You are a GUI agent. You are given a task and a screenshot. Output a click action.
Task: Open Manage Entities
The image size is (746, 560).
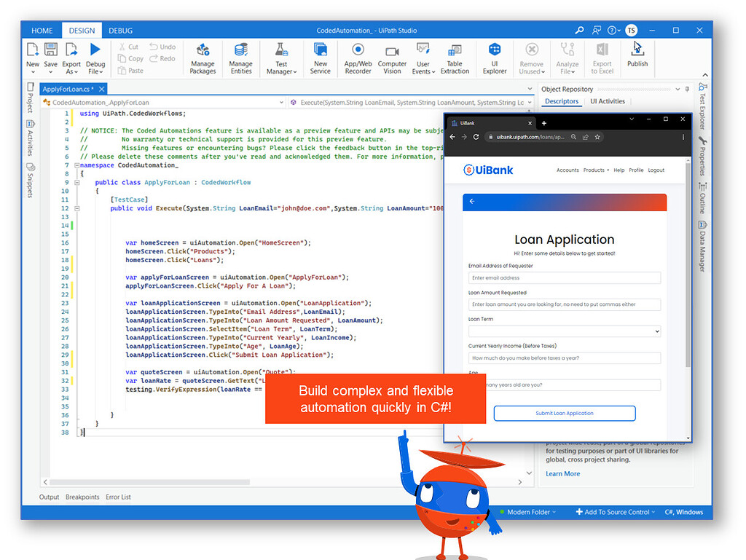[x=240, y=58]
